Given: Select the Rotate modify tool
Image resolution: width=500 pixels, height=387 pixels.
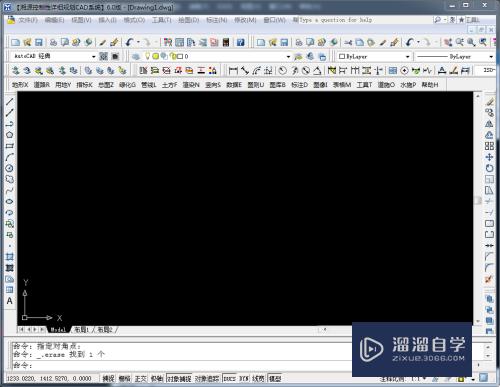Looking at the screenshot, I should point(489,168).
